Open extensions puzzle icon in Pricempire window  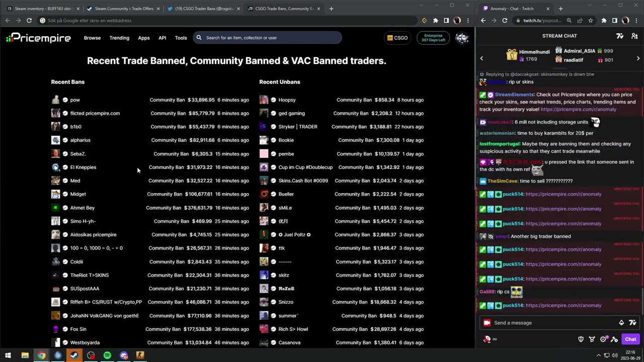coord(435,21)
